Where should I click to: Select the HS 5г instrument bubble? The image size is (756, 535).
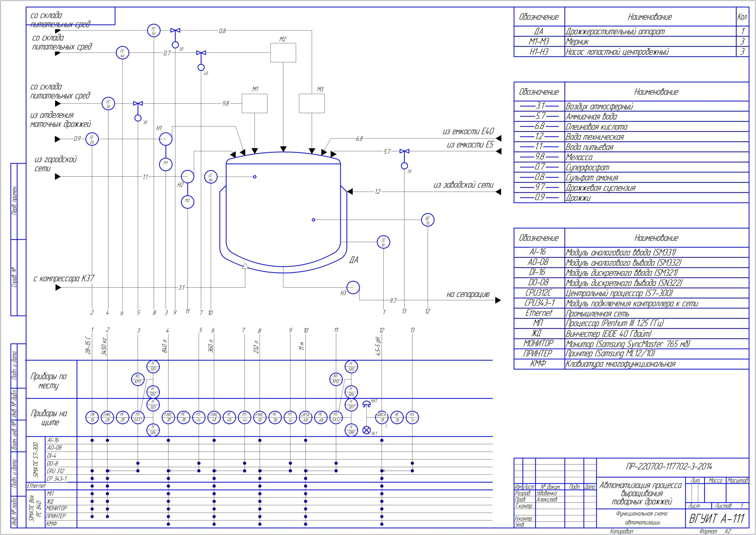click(290, 417)
